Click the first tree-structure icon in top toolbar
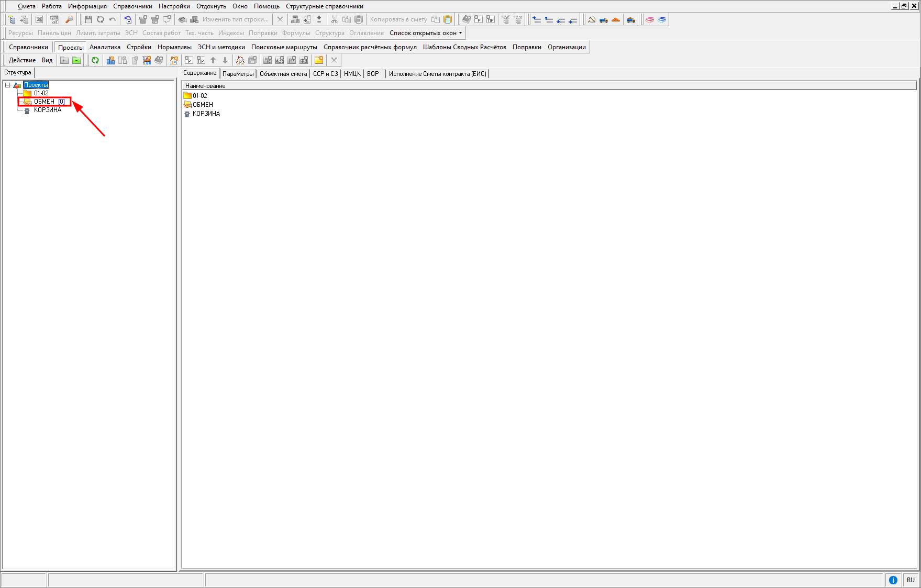Viewport: 921px width, 588px height. [12, 19]
